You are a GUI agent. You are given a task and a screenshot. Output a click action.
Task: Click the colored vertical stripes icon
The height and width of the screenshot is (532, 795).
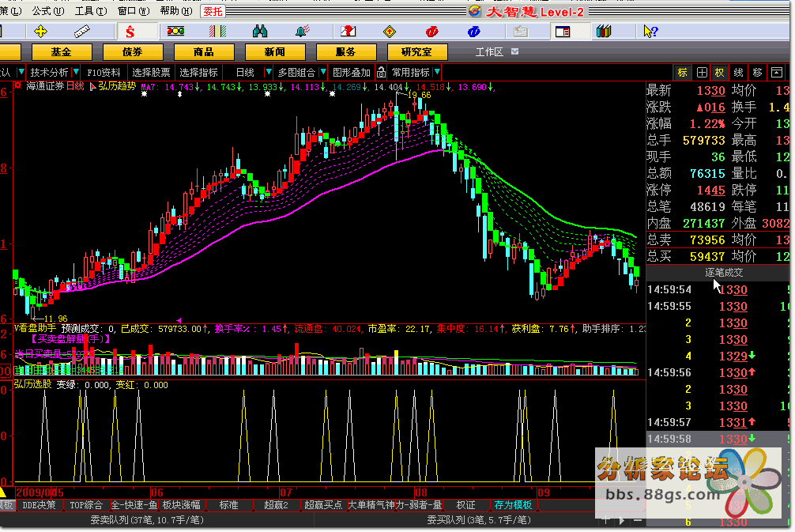[x=217, y=32]
